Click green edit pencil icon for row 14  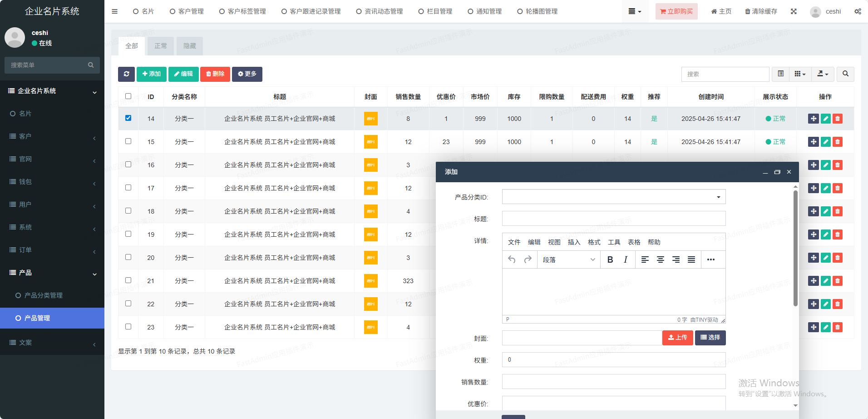[825, 119]
